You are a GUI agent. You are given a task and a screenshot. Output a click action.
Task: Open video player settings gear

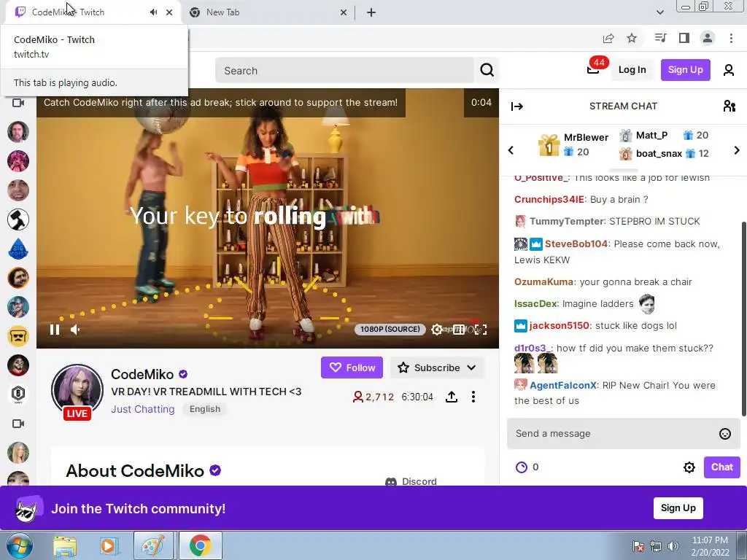436,330
